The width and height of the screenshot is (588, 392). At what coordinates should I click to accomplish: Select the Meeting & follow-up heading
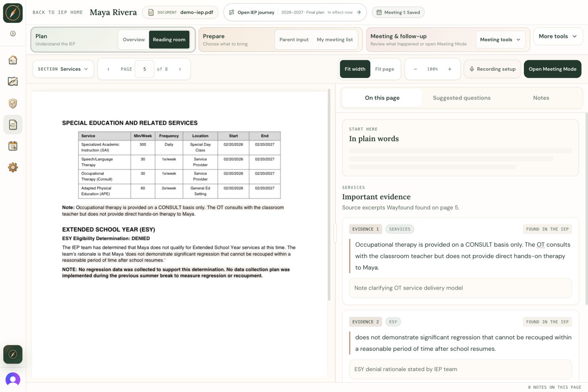pyautogui.click(x=399, y=36)
